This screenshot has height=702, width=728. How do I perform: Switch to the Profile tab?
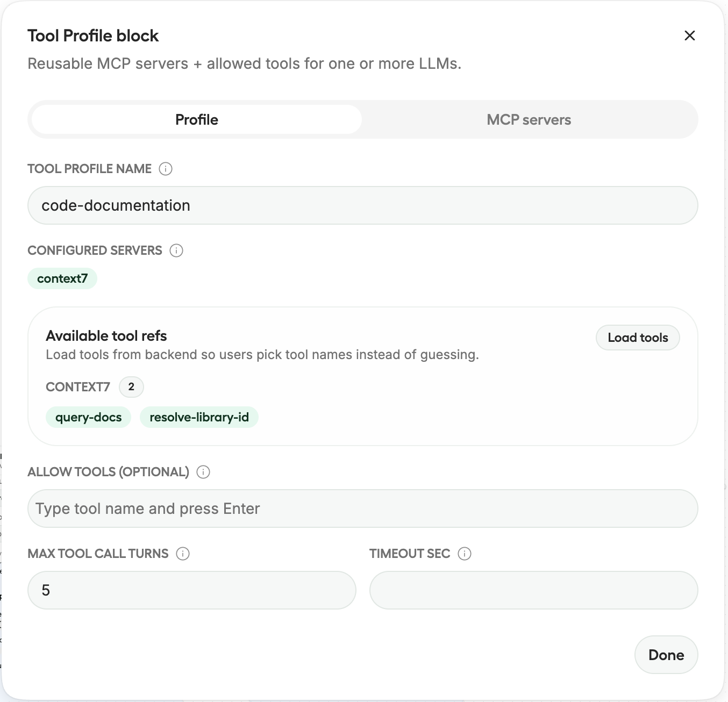point(197,119)
